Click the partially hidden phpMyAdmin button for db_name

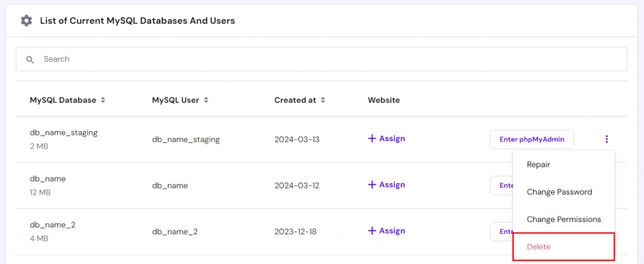[501, 185]
